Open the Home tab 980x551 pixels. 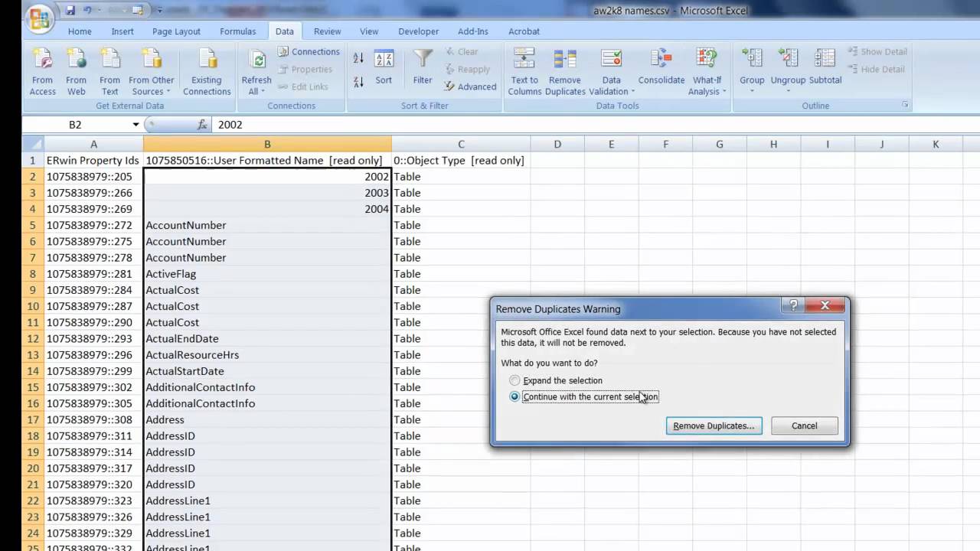pyautogui.click(x=80, y=31)
